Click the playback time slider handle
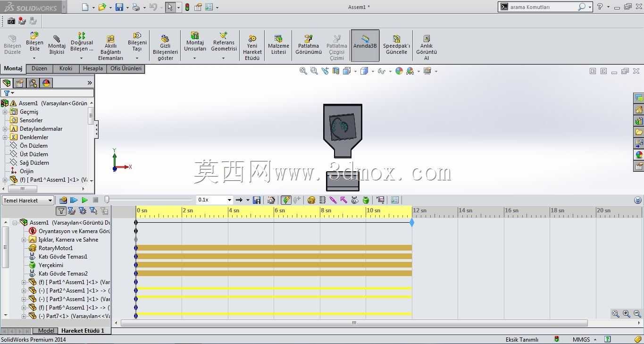644x344 pixels. coord(107,200)
